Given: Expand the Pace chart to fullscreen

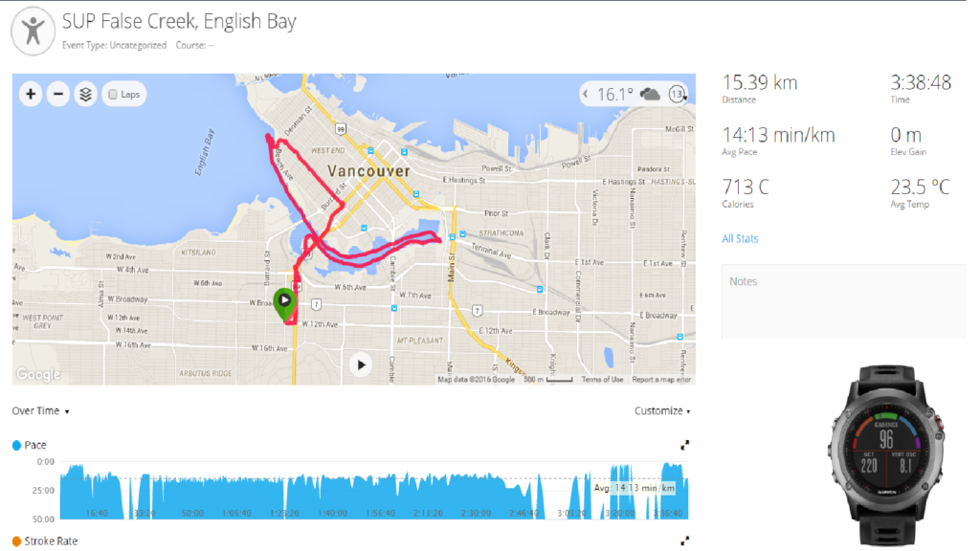Looking at the screenshot, I should 684,445.
